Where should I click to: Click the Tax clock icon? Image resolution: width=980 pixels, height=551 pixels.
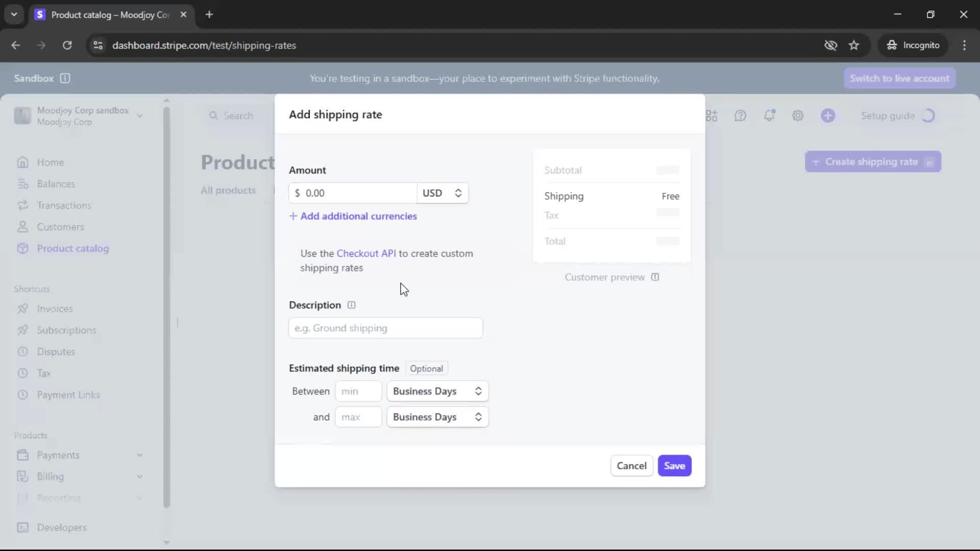click(22, 373)
